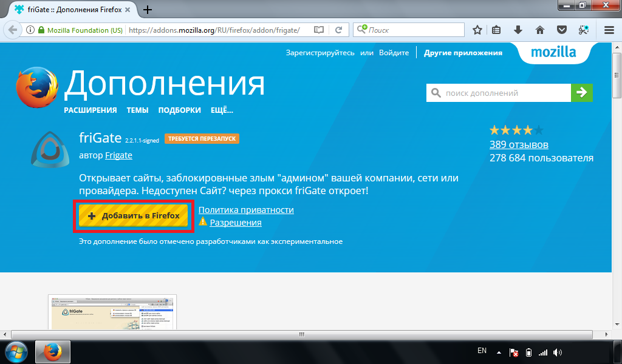Focus the add-on search field
The width and height of the screenshot is (622, 364).
click(499, 93)
